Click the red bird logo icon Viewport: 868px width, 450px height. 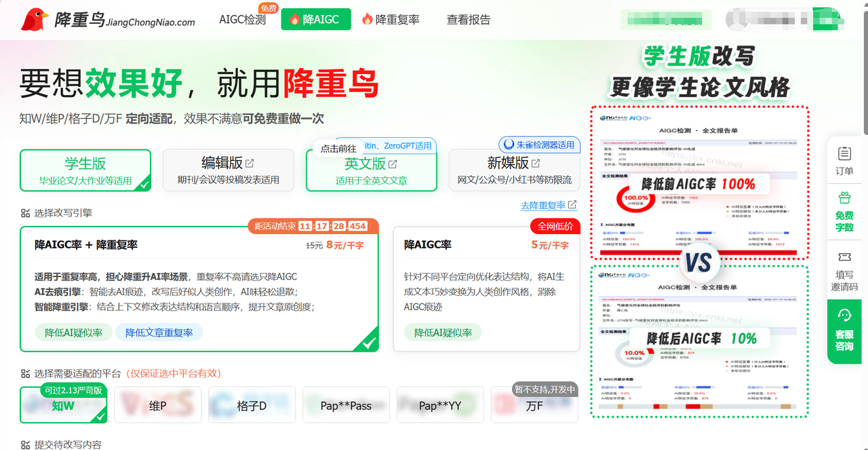35,20
